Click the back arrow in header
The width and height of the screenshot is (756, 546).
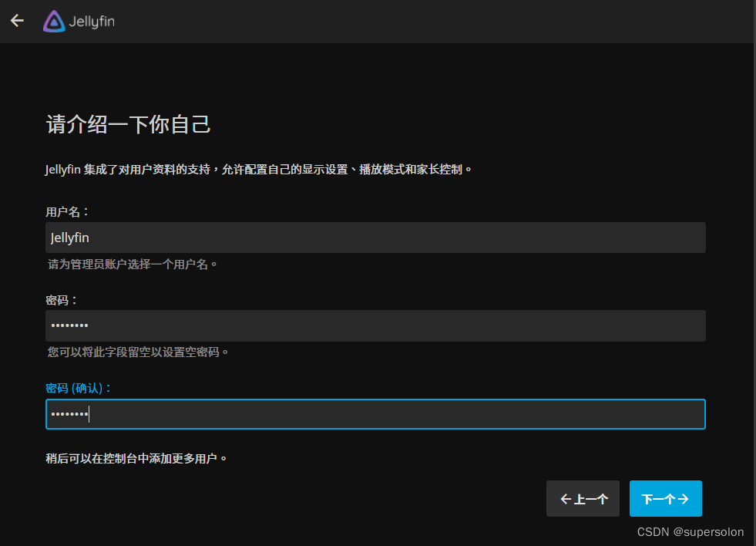[x=18, y=21]
